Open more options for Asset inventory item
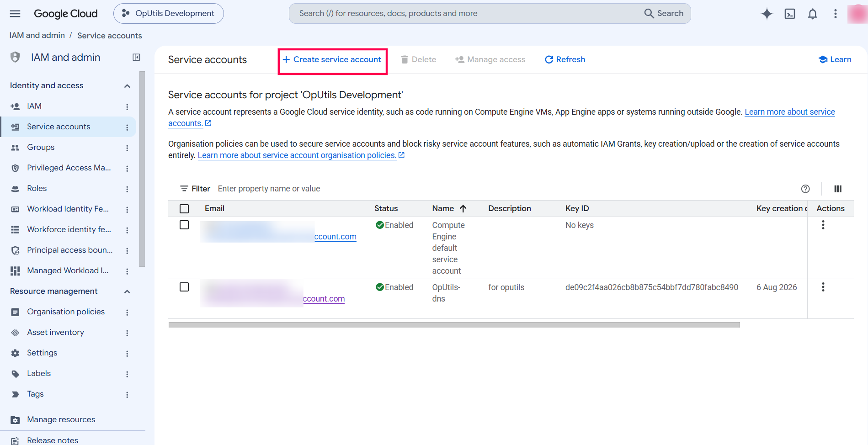Image resolution: width=868 pixels, height=445 pixels. click(x=127, y=333)
